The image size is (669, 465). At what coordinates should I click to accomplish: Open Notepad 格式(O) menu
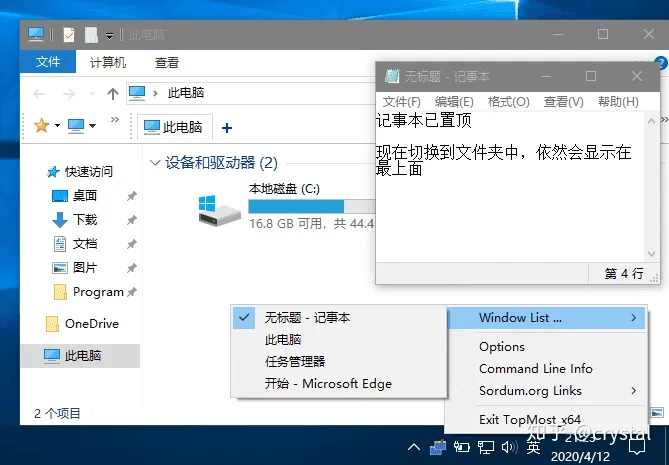coord(509,102)
